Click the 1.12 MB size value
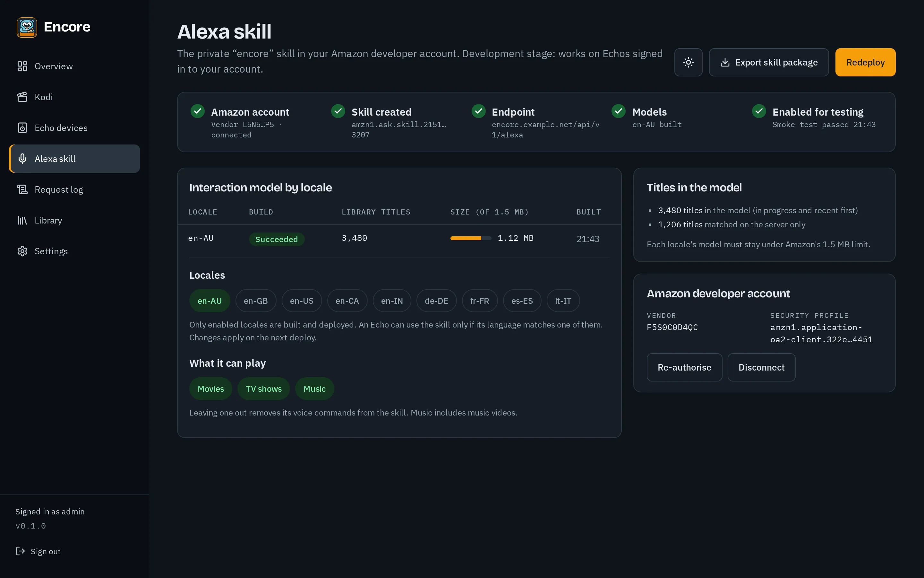Screen dimensions: 924x578 tap(516, 238)
